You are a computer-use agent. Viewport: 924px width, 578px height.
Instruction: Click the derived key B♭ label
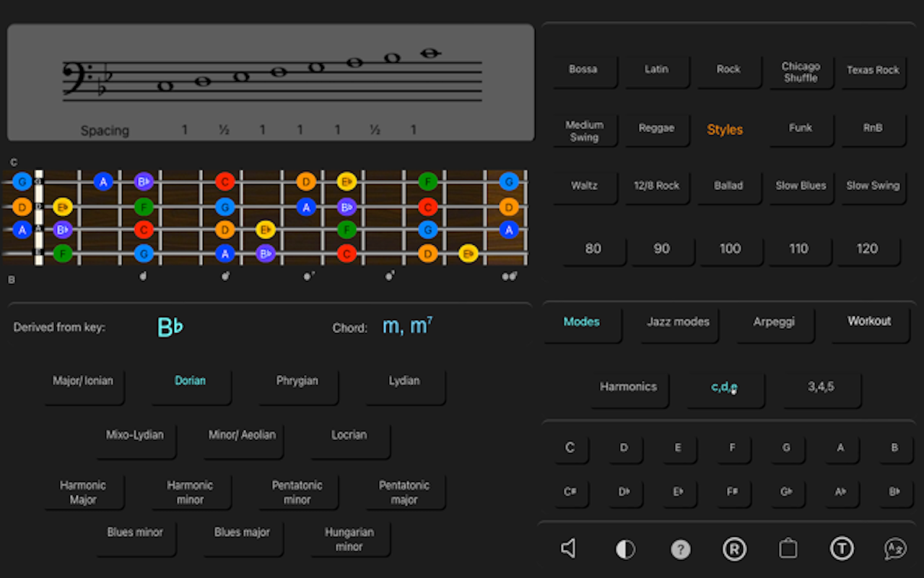(x=170, y=327)
